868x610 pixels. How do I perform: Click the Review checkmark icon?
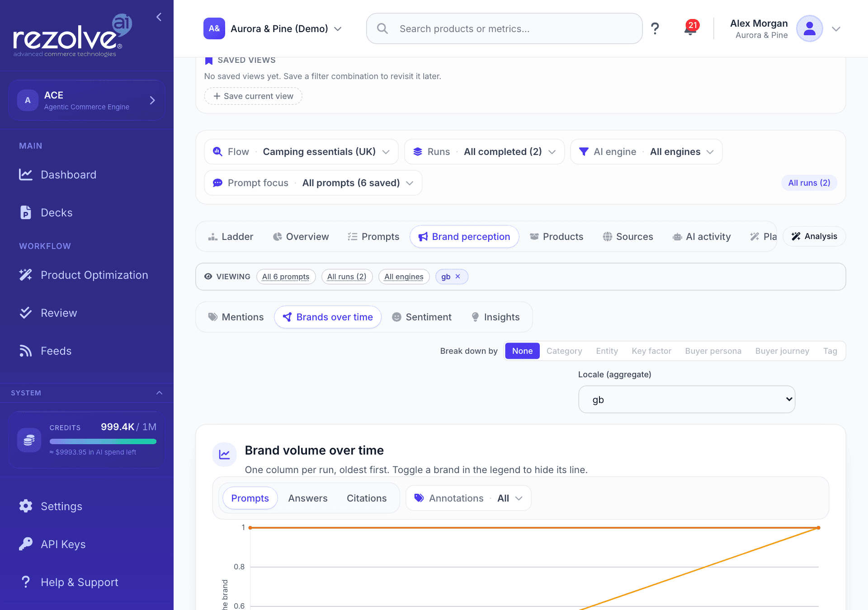26,313
